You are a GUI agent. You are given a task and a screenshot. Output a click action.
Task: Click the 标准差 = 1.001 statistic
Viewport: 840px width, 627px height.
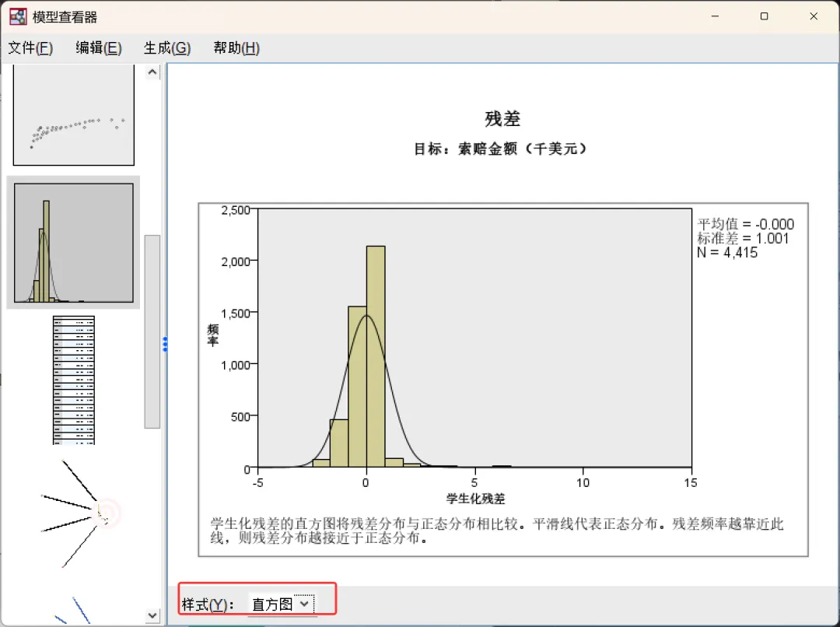point(743,239)
